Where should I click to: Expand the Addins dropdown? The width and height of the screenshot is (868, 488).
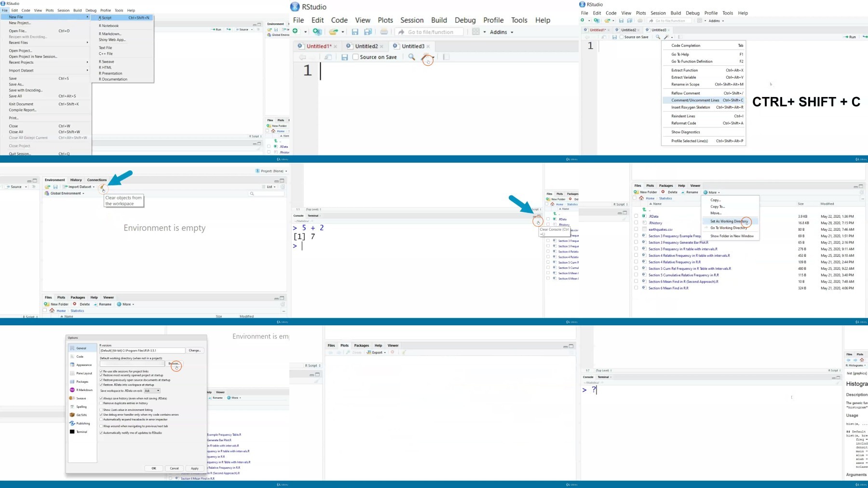tap(502, 32)
